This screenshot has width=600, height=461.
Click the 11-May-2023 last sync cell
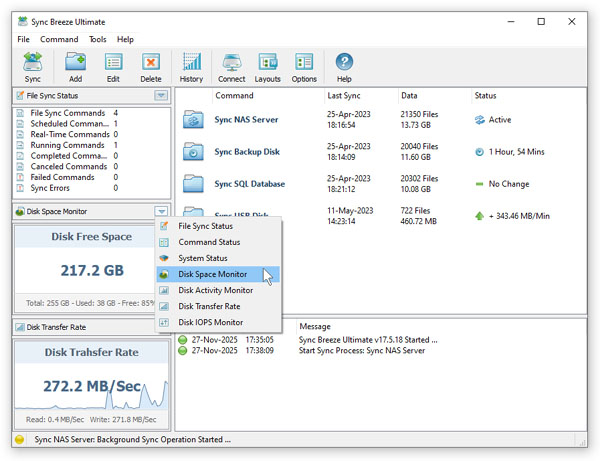(x=350, y=210)
